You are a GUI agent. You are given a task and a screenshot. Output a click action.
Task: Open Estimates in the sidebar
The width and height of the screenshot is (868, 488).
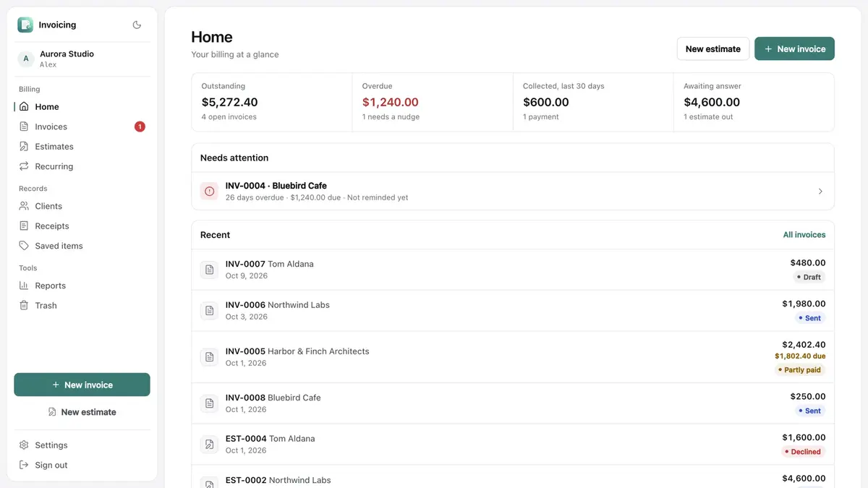(x=82, y=146)
